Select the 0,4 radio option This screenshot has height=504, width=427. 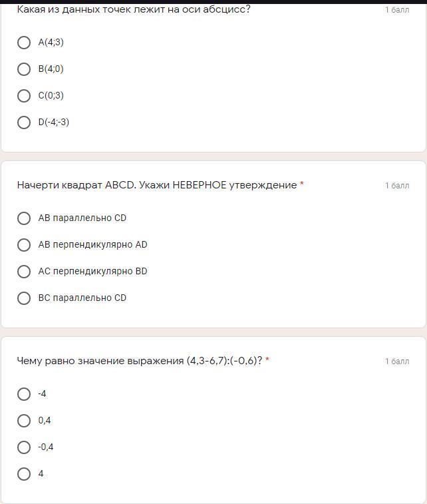[24, 421]
